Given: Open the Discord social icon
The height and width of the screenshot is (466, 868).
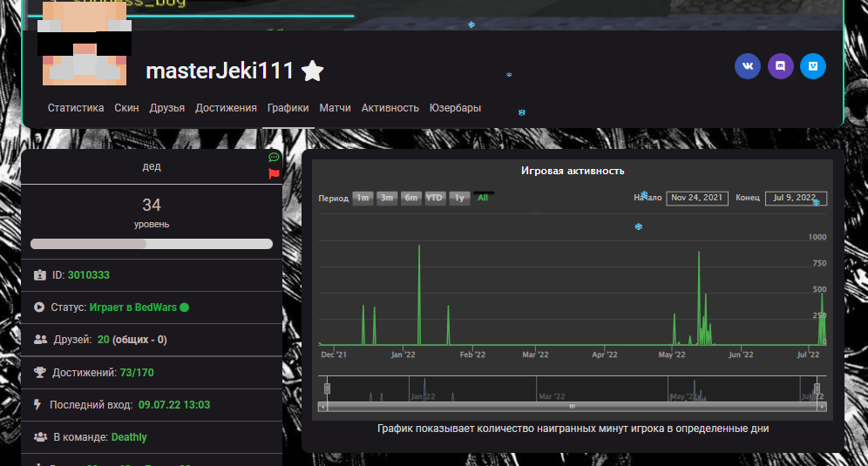Looking at the screenshot, I should [780, 66].
